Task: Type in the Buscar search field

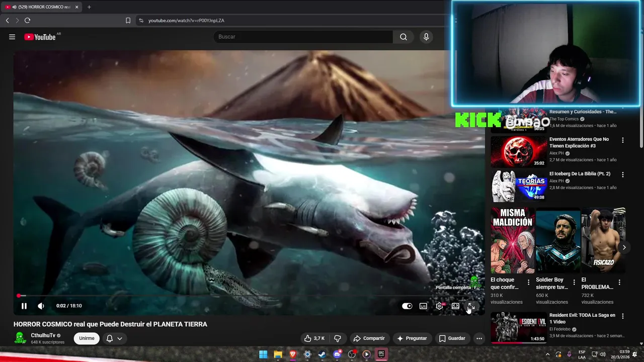Action: click(x=303, y=37)
